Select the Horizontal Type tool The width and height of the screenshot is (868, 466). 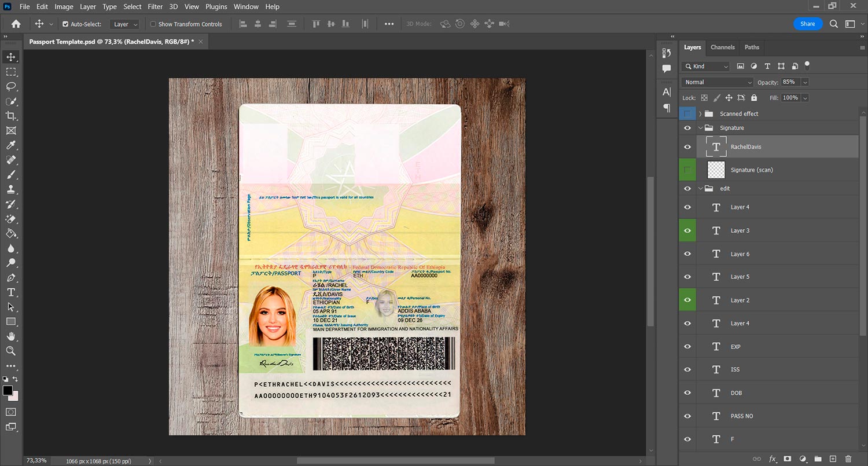tap(11, 292)
